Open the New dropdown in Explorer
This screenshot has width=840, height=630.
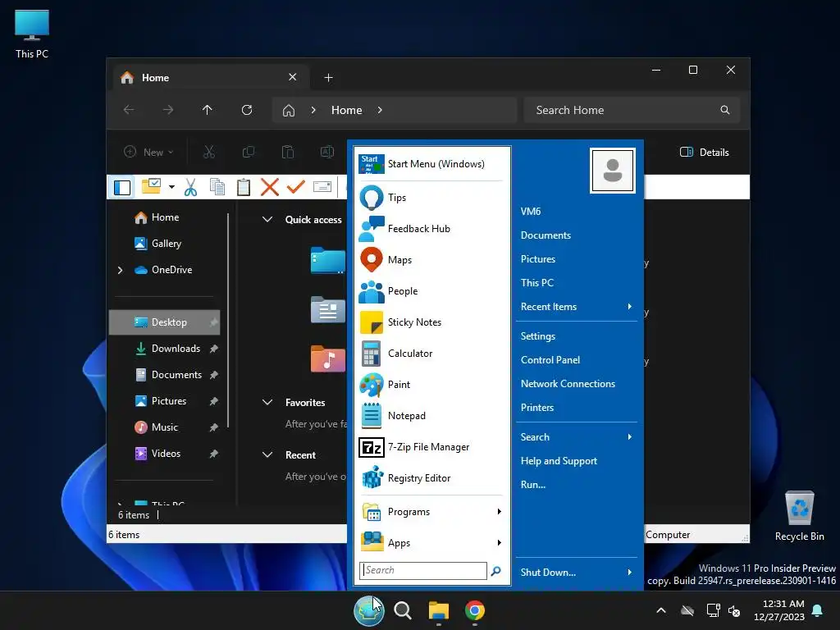point(148,152)
